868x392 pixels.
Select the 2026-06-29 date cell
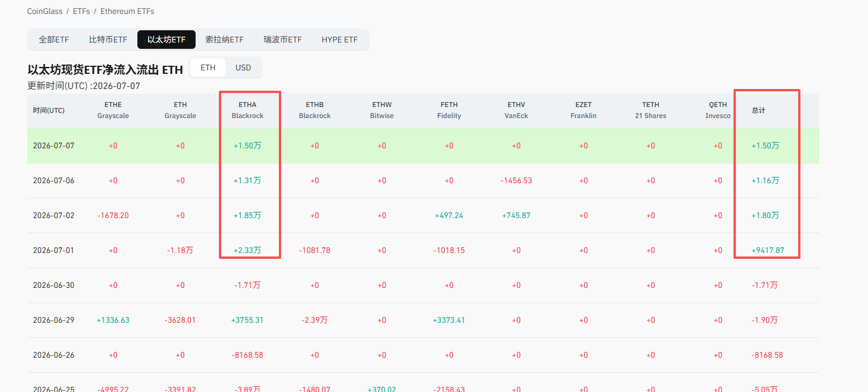pyautogui.click(x=54, y=320)
